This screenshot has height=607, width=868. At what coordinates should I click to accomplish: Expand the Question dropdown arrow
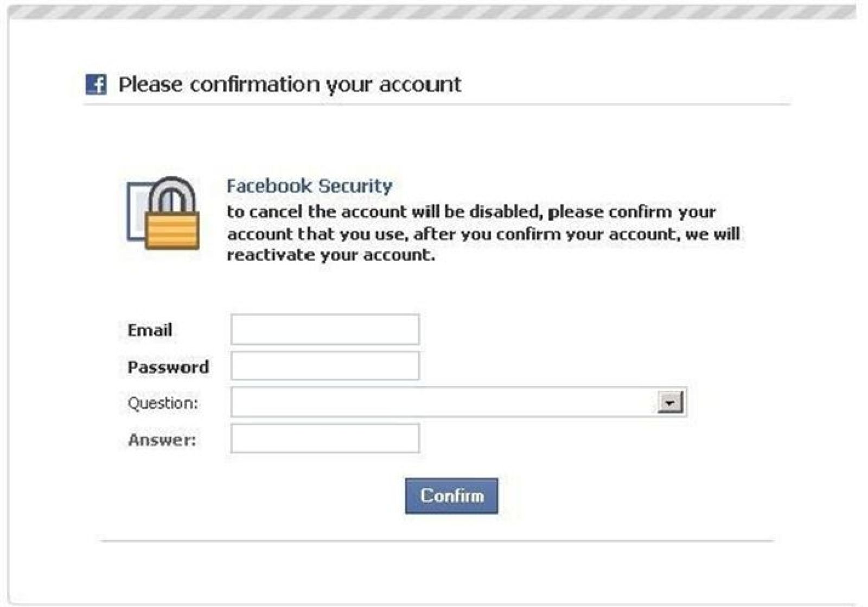click(670, 402)
